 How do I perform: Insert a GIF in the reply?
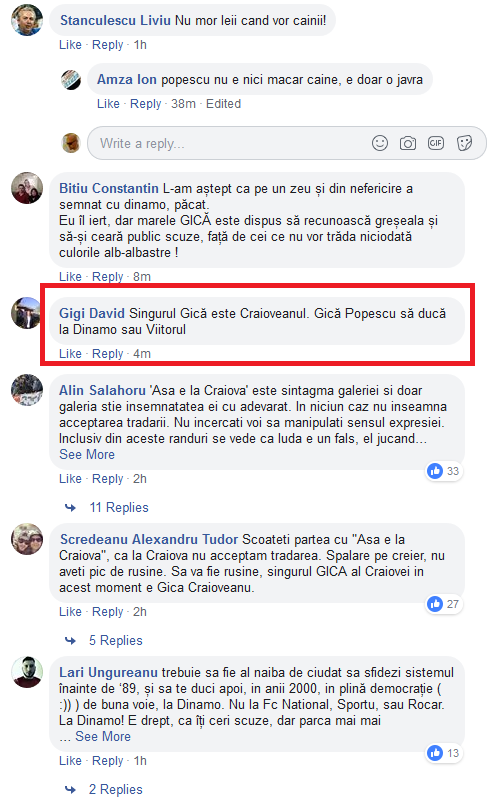click(436, 143)
